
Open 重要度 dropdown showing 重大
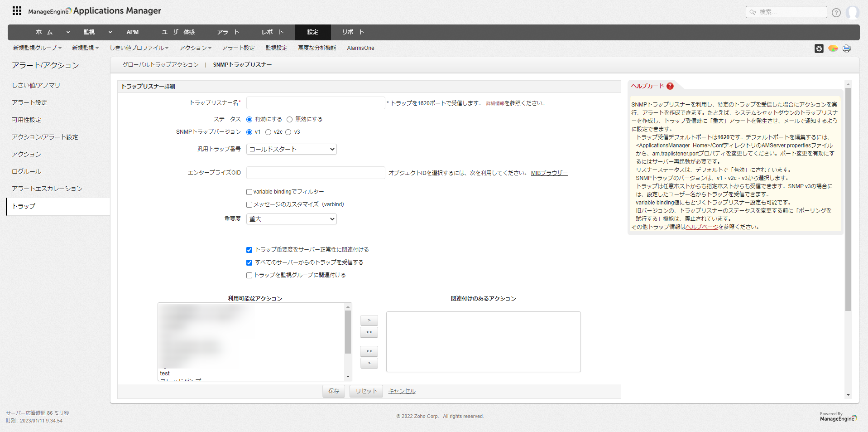click(x=291, y=219)
